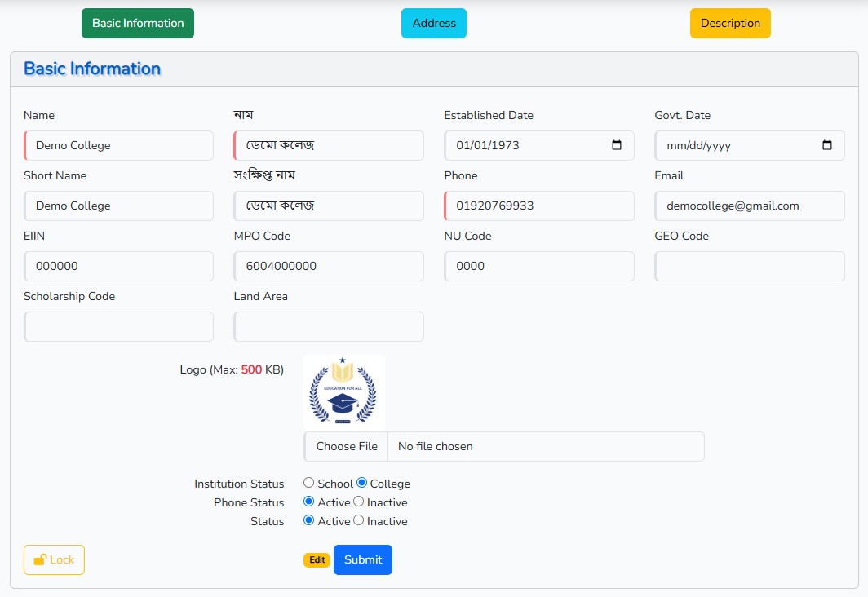Set Phone Status to Inactive
The image size is (868, 597).
click(x=358, y=502)
